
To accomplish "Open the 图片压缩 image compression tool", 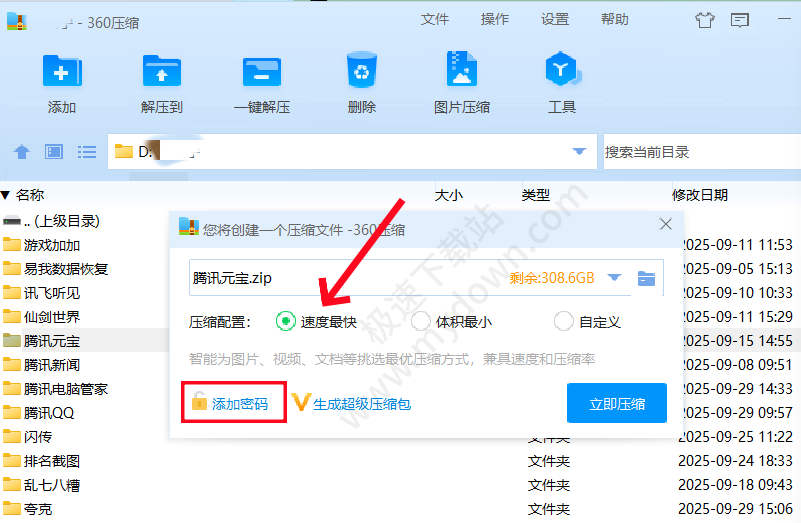I will coord(462,69).
